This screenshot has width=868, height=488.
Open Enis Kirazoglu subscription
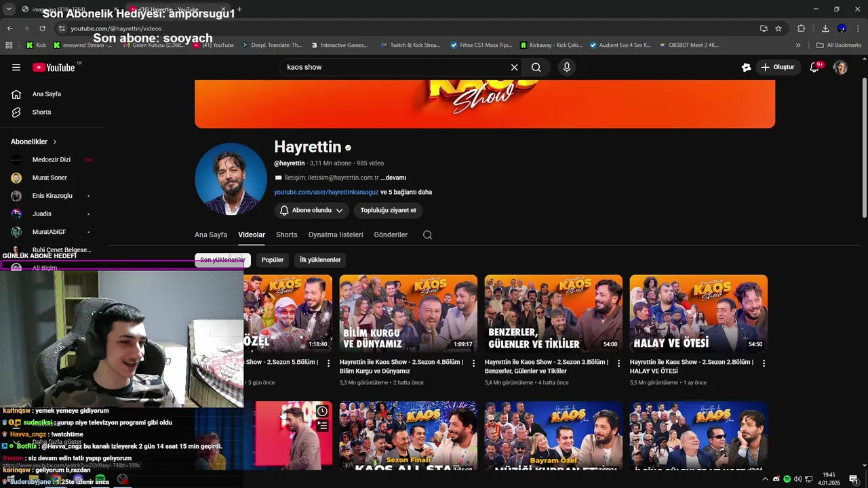(x=52, y=196)
